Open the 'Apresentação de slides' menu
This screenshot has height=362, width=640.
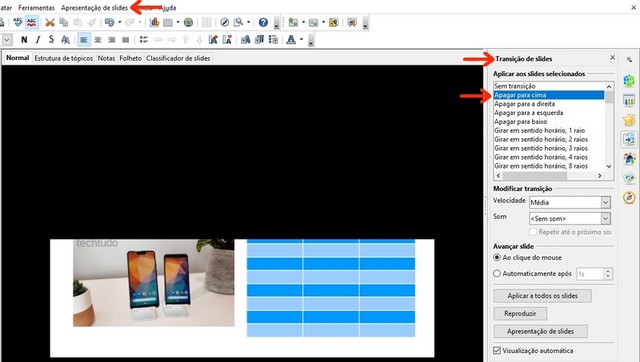tap(94, 8)
